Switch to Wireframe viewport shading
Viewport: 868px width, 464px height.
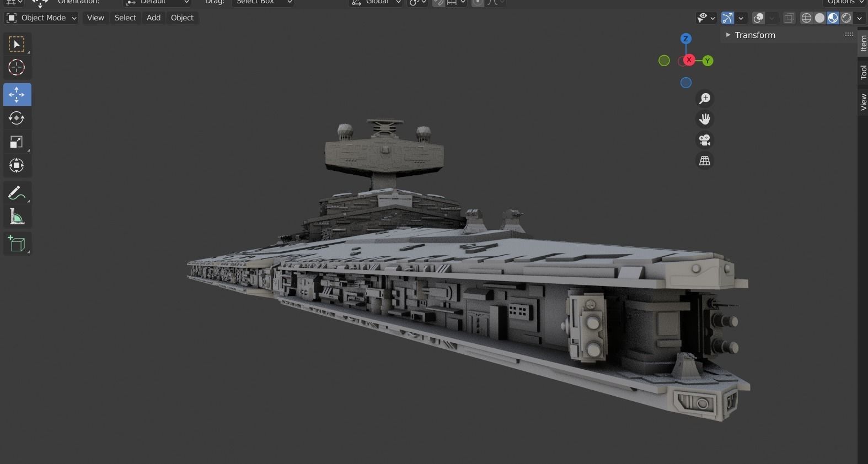(x=806, y=18)
